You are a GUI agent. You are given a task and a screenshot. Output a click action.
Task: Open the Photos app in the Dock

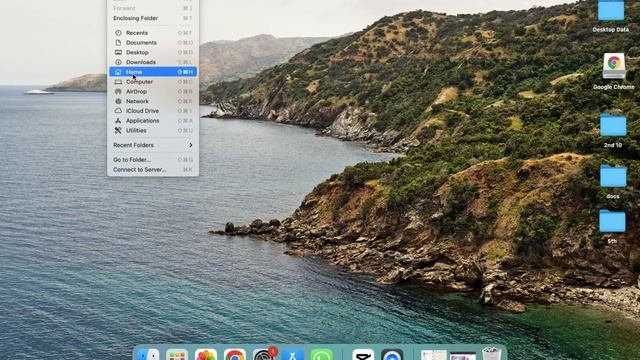tap(206, 354)
